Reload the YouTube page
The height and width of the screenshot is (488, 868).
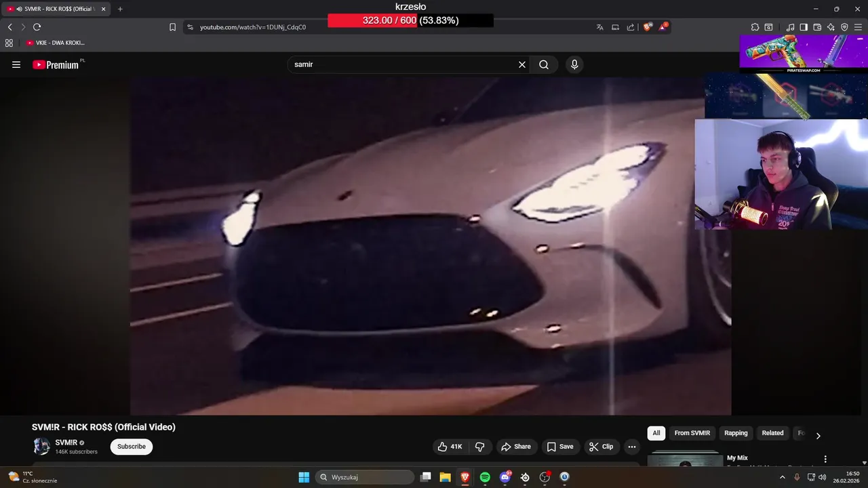click(x=37, y=27)
